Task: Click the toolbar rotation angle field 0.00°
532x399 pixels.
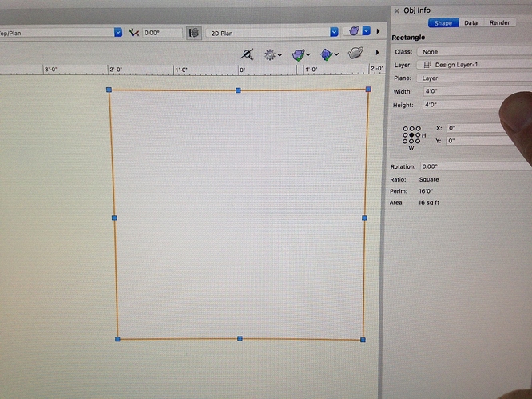Action: point(162,33)
